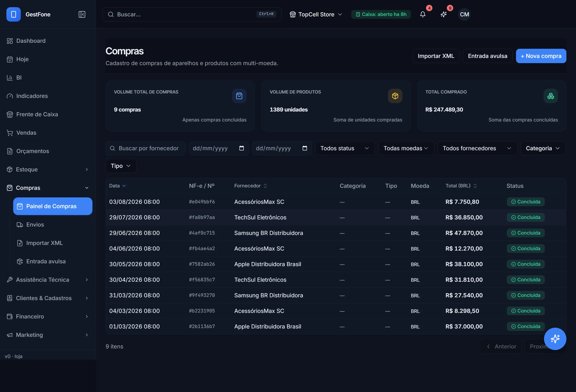This screenshot has width=576, height=392.
Task: Click the Frente de Caixa store icon
Action: click(10, 114)
